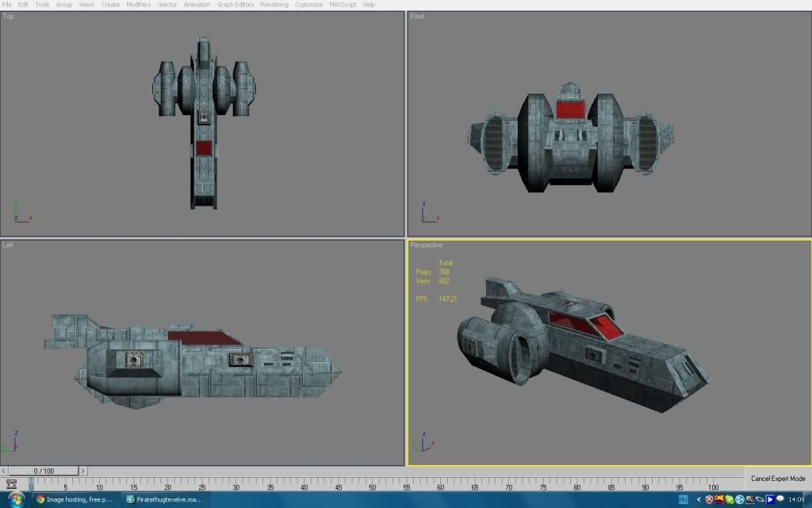This screenshot has height=508, width=812.
Task: Show hidden tray icons with the arrow
Action: click(x=698, y=500)
